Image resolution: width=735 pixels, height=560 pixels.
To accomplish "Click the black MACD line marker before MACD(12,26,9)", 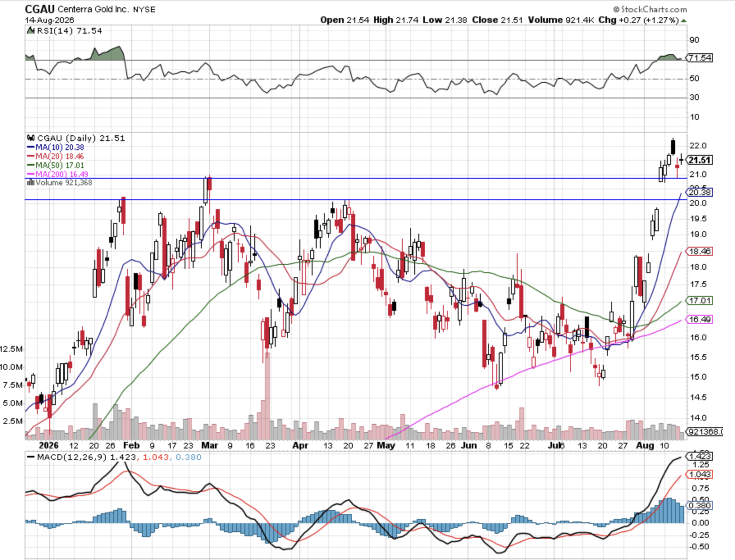I will 30,457.
